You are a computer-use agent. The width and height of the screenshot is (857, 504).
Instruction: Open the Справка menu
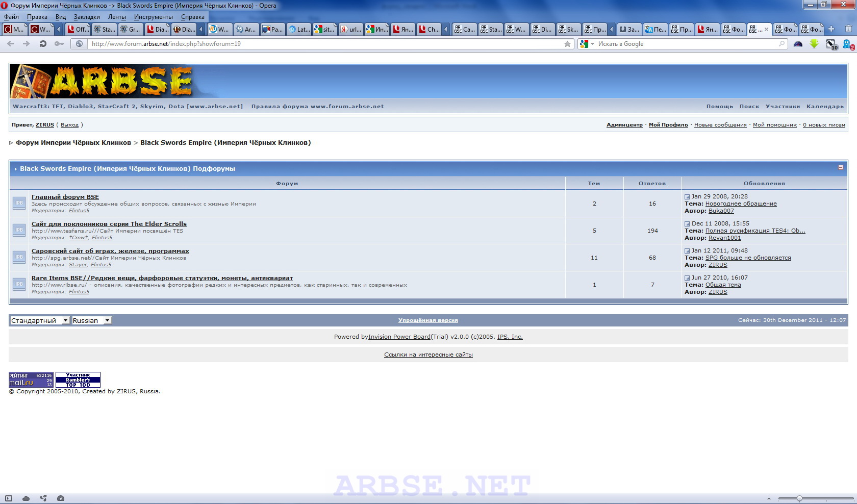tap(193, 17)
